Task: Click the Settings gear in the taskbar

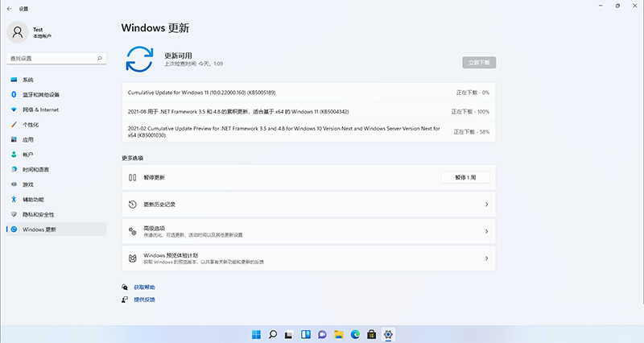Action: [x=388, y=334]
